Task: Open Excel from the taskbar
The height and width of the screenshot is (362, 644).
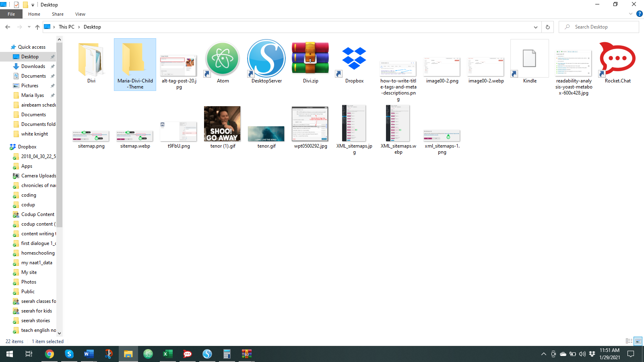Action: click(x=167, y=354)
